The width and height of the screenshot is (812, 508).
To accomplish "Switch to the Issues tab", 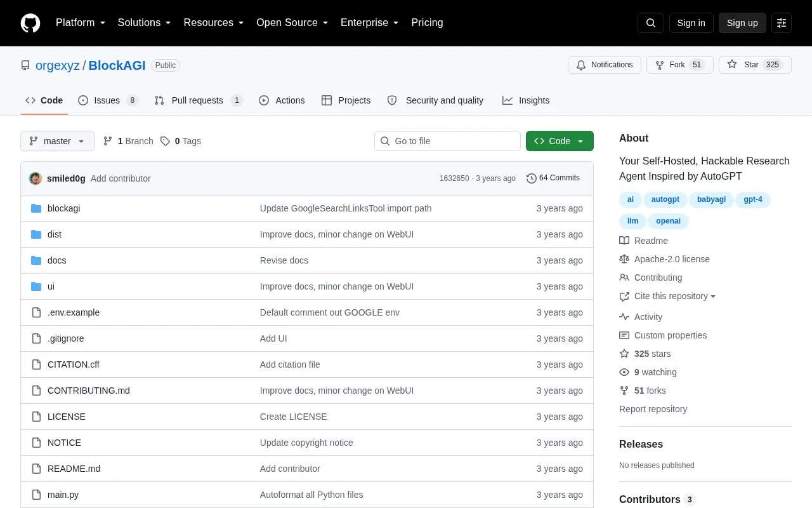I will click(x=108, y=100).
